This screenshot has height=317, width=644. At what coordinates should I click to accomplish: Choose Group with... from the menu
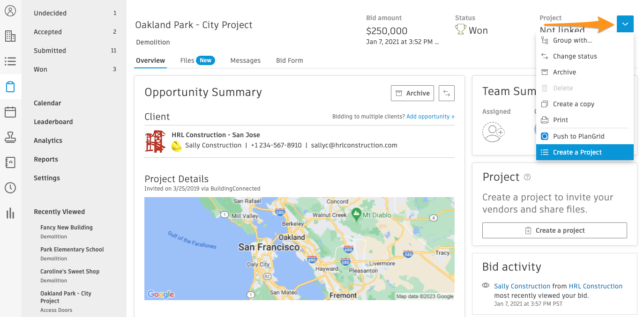coord(584,40)
